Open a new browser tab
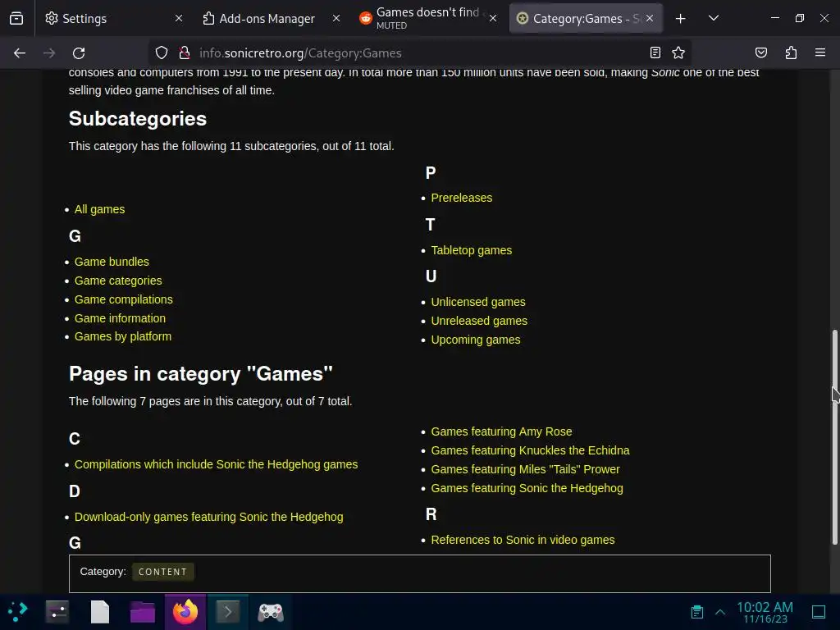Viewport: 840px width, 630px height. (680, 19)
